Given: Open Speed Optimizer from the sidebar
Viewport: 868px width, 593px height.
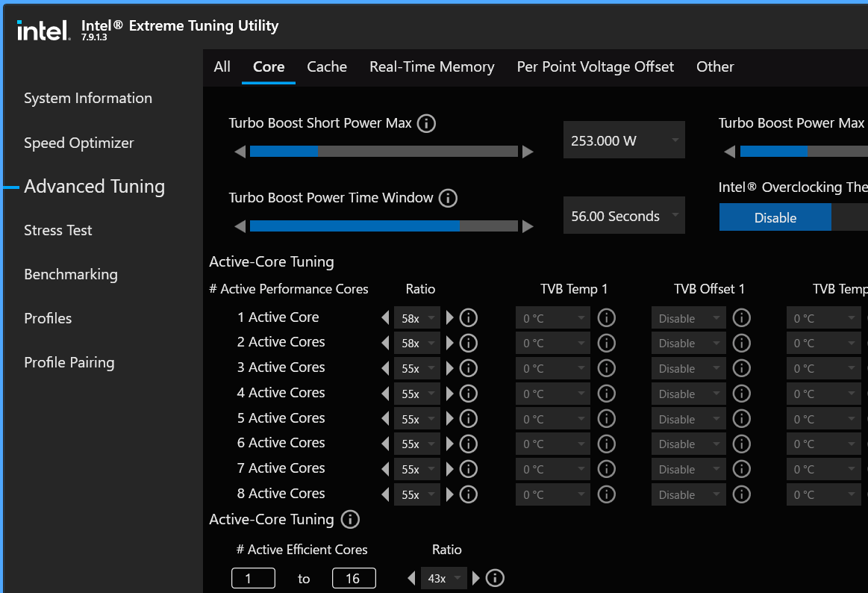Looking at the screenshot, I should coord(79,143).
